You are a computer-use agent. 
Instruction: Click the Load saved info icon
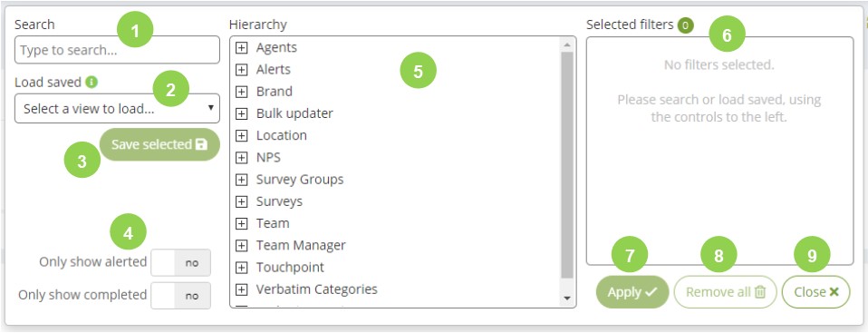pos(92,83)
